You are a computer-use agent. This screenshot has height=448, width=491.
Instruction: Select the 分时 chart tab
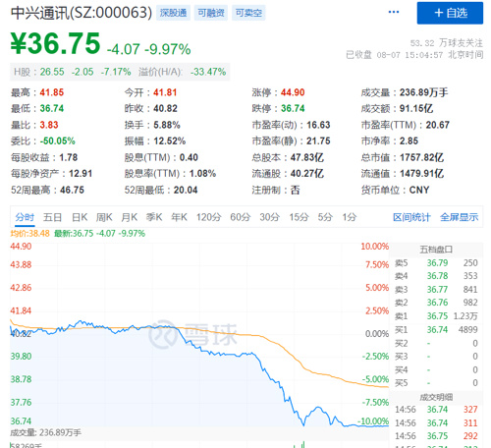pos(25,217)
